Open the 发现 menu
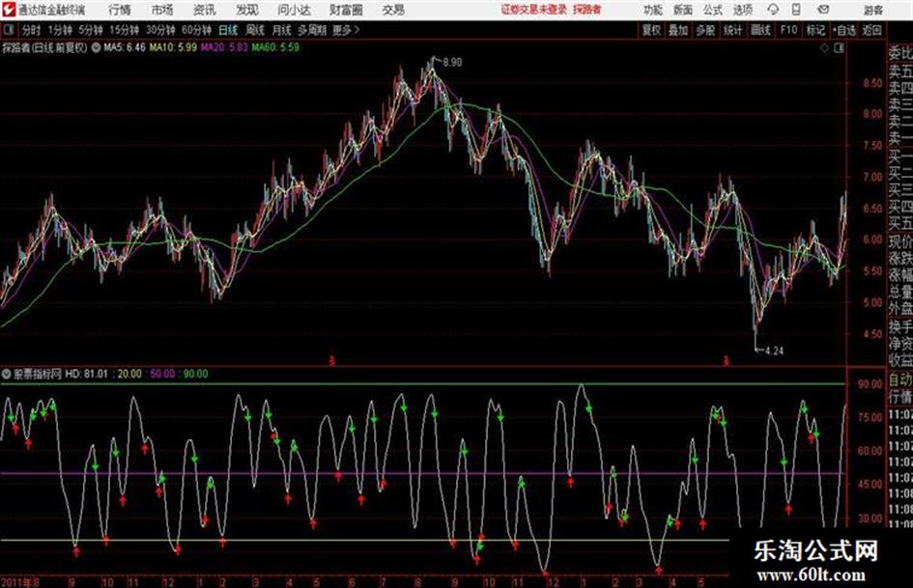Image resolution: width=913 pixels, height=588 pixels. 247,10
